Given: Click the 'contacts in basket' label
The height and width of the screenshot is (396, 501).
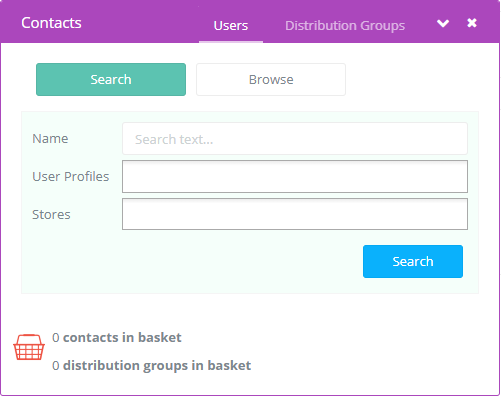Looking at the screenshot, I should 122,337.
